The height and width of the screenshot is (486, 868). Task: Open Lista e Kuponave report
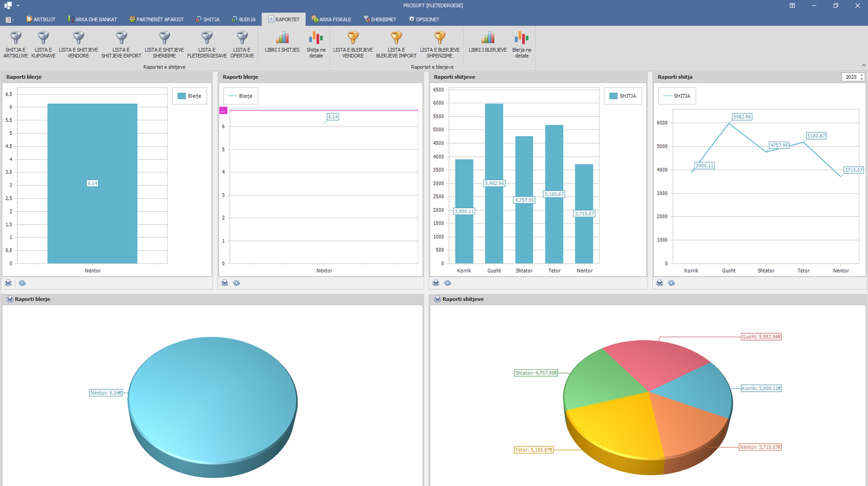pos(43,44)
